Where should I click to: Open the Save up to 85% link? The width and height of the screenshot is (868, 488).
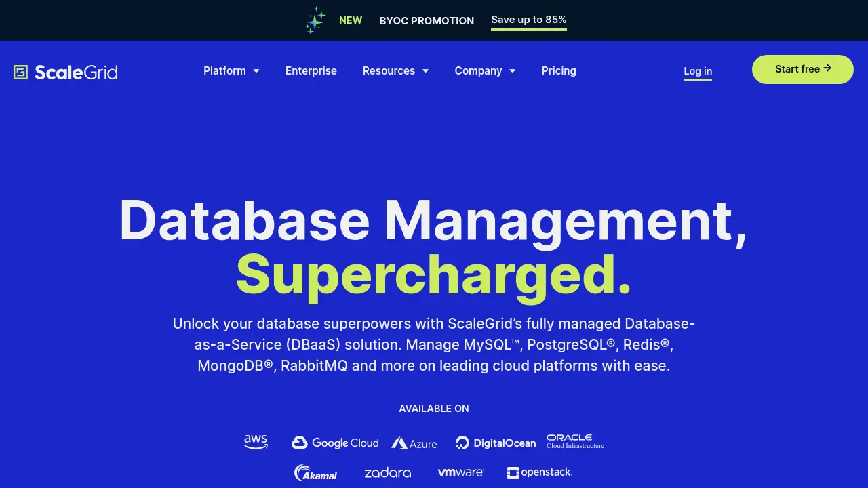tap(529, 20)
